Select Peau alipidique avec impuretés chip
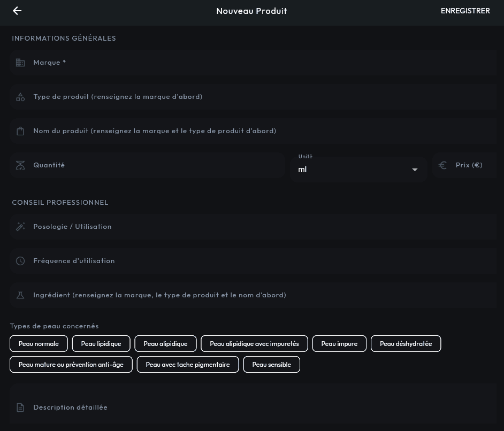This screenshot has height=431, width=504. pos(254,344)
